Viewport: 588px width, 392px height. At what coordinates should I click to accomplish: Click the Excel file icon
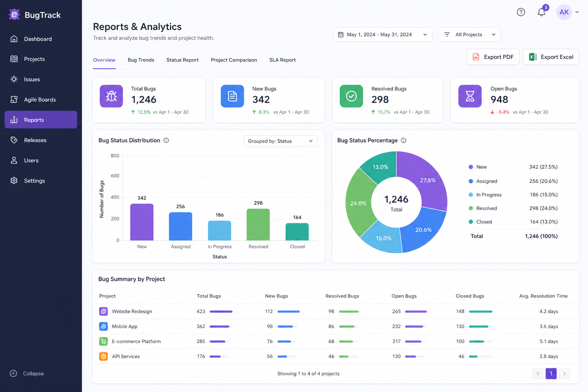click(x=532, y=57)
